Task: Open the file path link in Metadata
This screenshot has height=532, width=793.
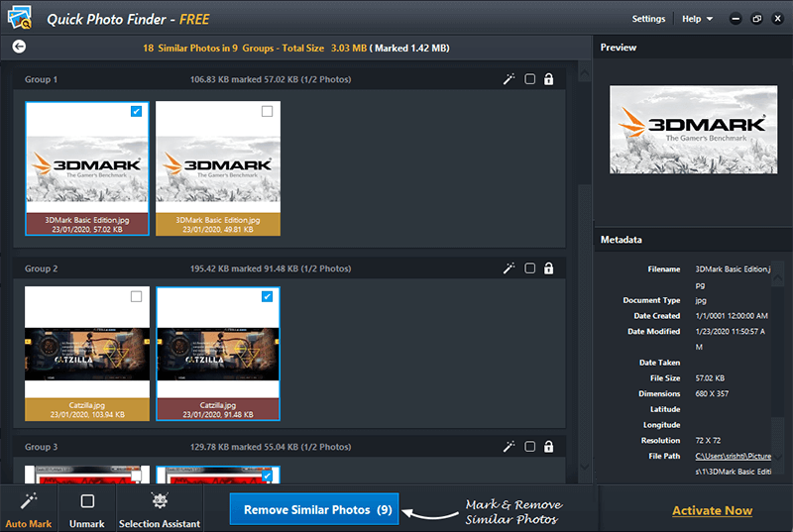Action: pos(732,456)
